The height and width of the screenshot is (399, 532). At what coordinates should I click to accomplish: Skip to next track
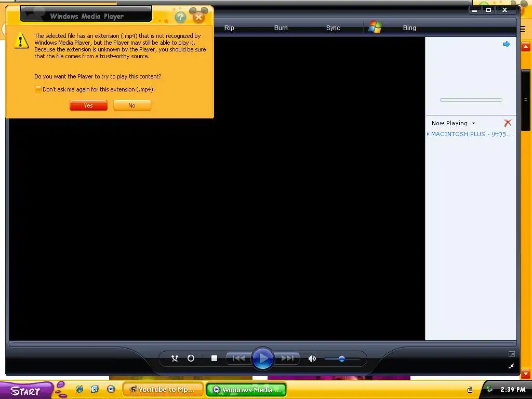pos(287,358)
